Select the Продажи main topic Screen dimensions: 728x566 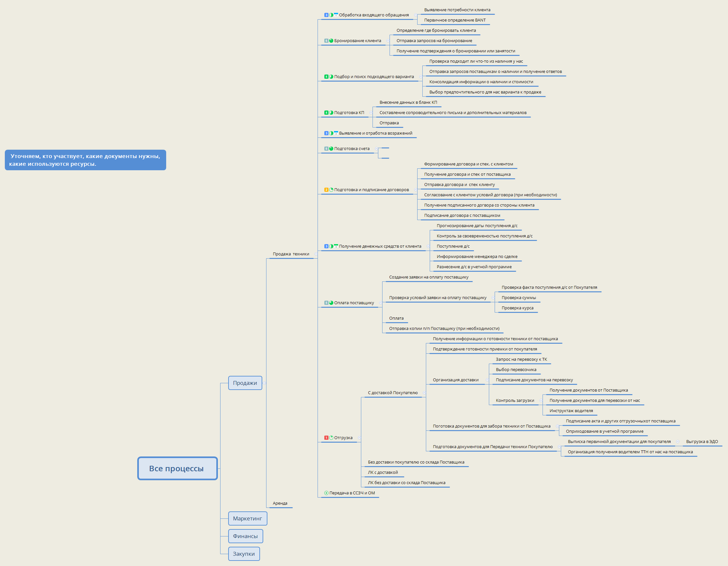245,383
